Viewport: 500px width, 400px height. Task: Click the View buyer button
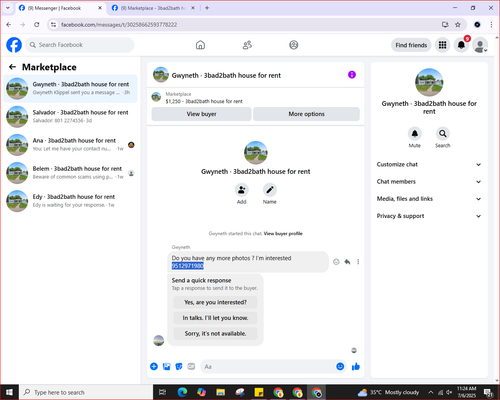coord(201,114)
